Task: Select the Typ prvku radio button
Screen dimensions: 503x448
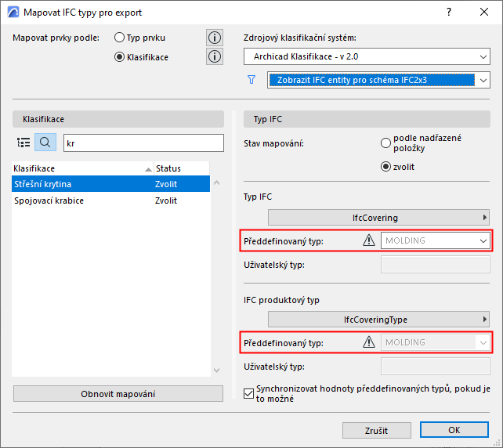Action: [120, 38]
